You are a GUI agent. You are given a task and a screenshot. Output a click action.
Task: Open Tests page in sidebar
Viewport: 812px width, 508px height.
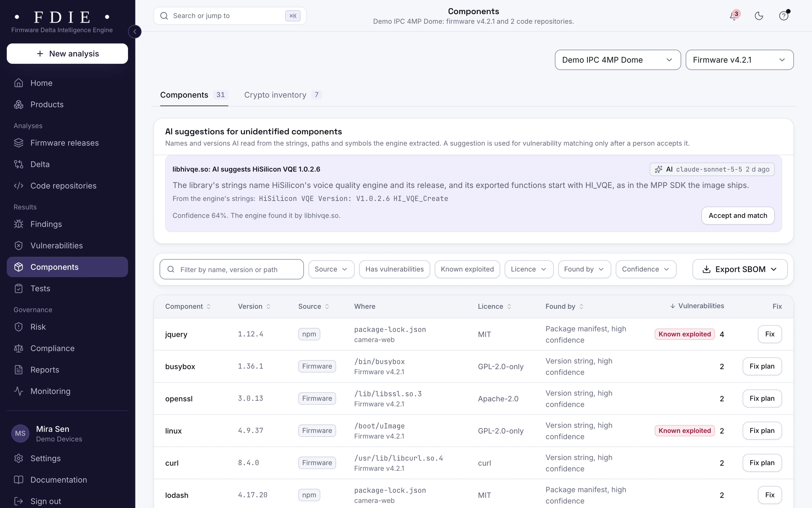[67, 289]
